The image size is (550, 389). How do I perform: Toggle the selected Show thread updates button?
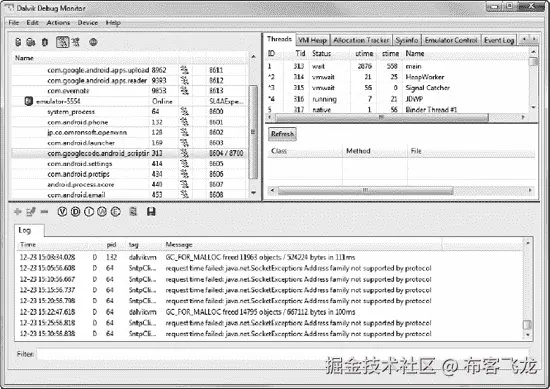click(x=63, y=42)
